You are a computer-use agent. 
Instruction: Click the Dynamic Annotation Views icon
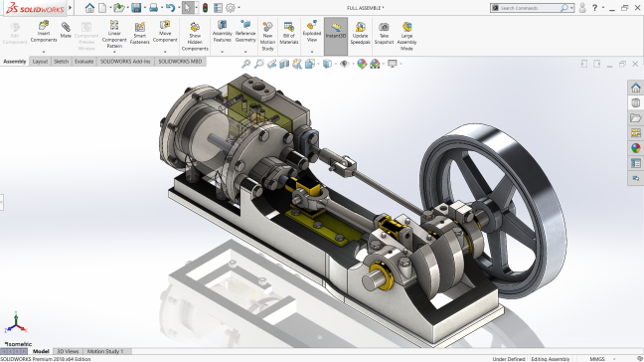click(x=297, y=64)
